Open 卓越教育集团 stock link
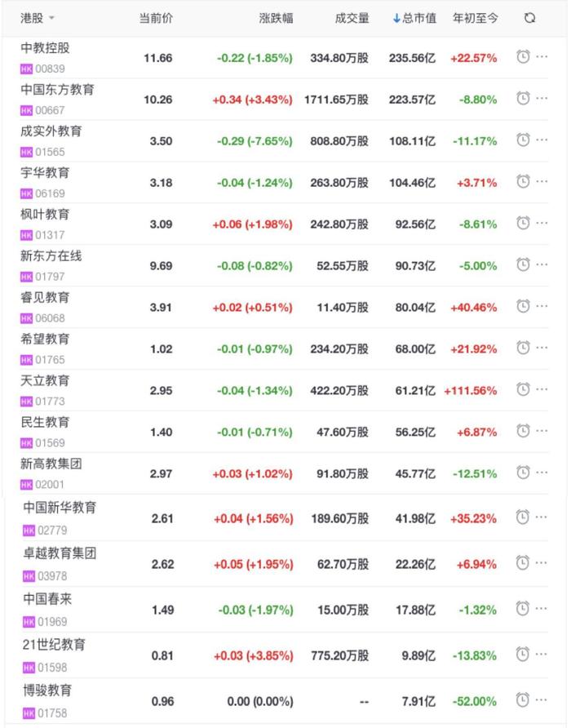This screenshot has height=728, width=571. 60,553
